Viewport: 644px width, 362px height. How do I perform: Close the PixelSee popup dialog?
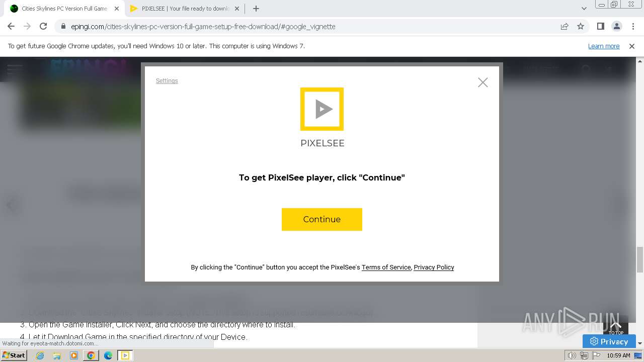[483, 82]
